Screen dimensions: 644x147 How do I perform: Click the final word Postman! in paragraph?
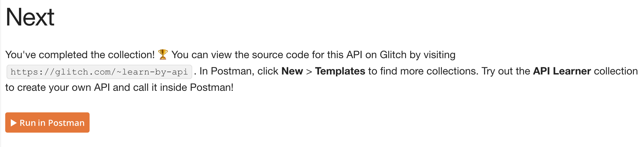click(x=212, y=87)
